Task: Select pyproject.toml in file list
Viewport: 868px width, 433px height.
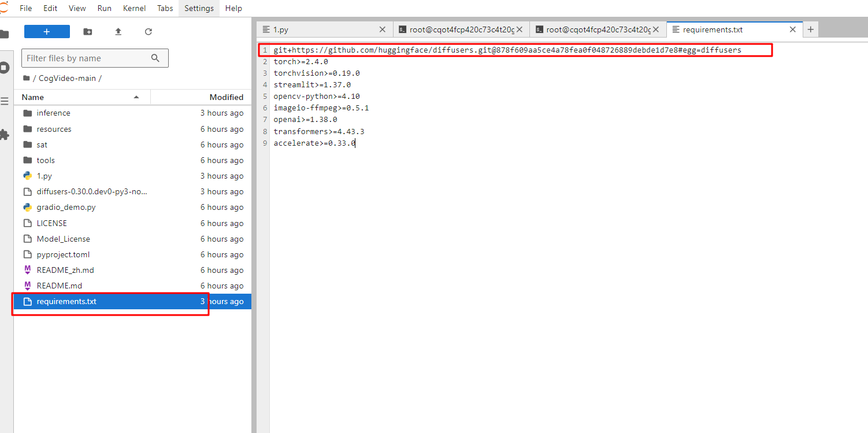Action: (x=132, y=254)
